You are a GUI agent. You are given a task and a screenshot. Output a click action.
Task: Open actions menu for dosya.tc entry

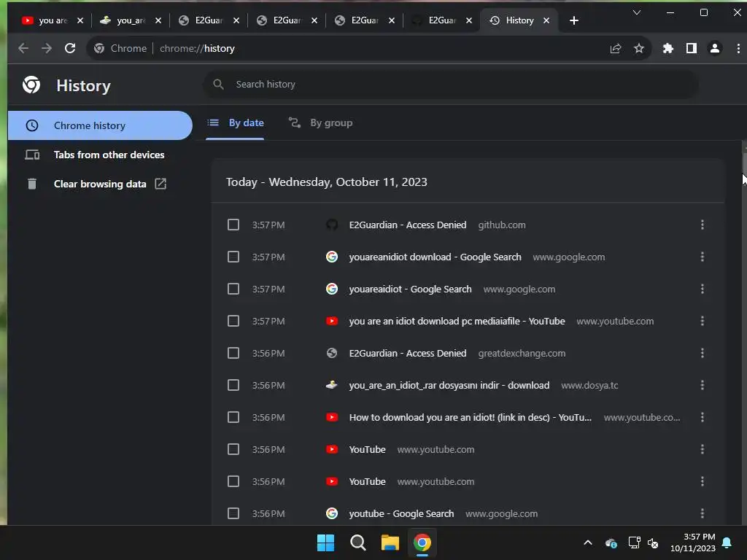tap(703, 385)
